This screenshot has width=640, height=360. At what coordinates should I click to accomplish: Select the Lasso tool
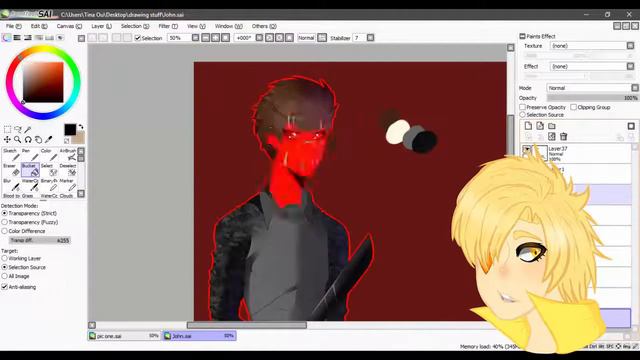click(x=18, y=129)
